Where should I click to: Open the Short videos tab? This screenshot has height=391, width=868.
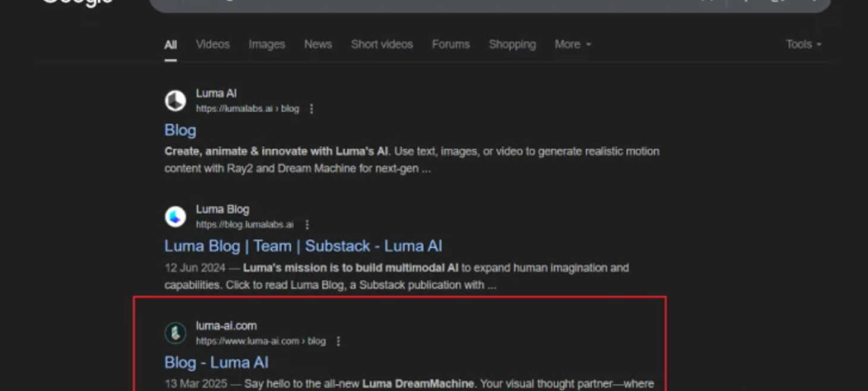click(382, 45)
